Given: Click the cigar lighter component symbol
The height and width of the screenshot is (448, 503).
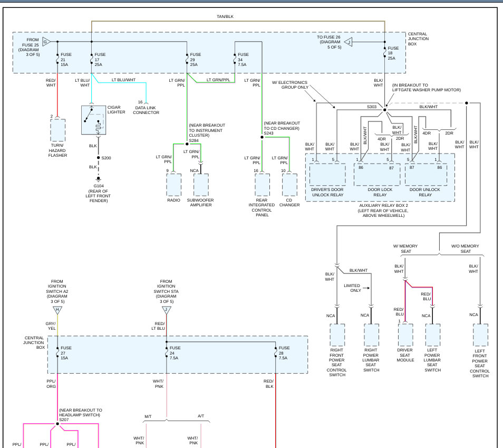Looking at the screenshot, I should (94, 120).
